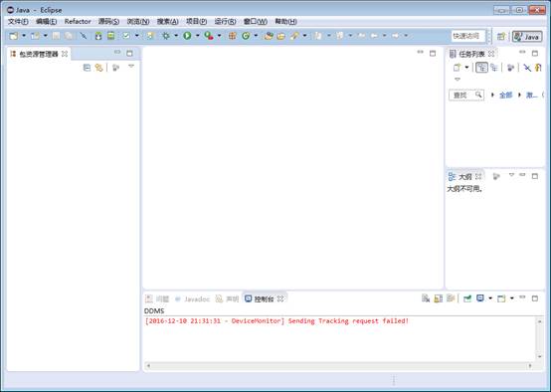Click the console horizontal scrollbar right arrow
Screen dimensions: 551x392
click(530, 366)
